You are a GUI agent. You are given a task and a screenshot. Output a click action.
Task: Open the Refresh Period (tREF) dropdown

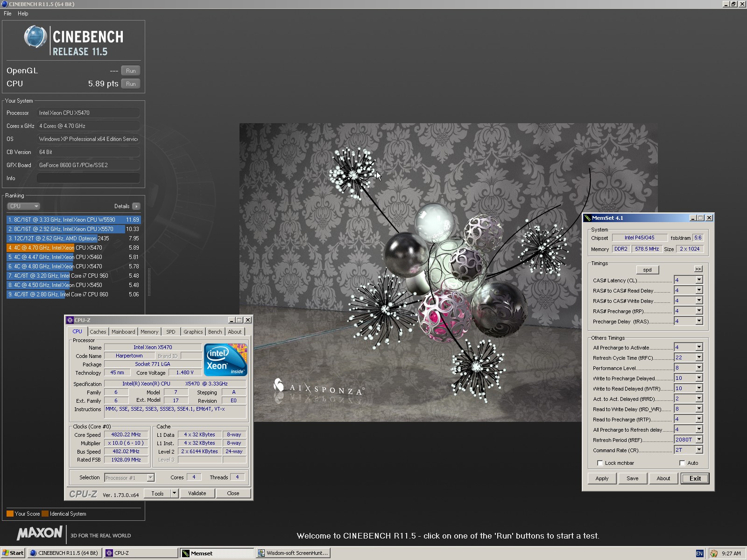click(x=699, y=440)
